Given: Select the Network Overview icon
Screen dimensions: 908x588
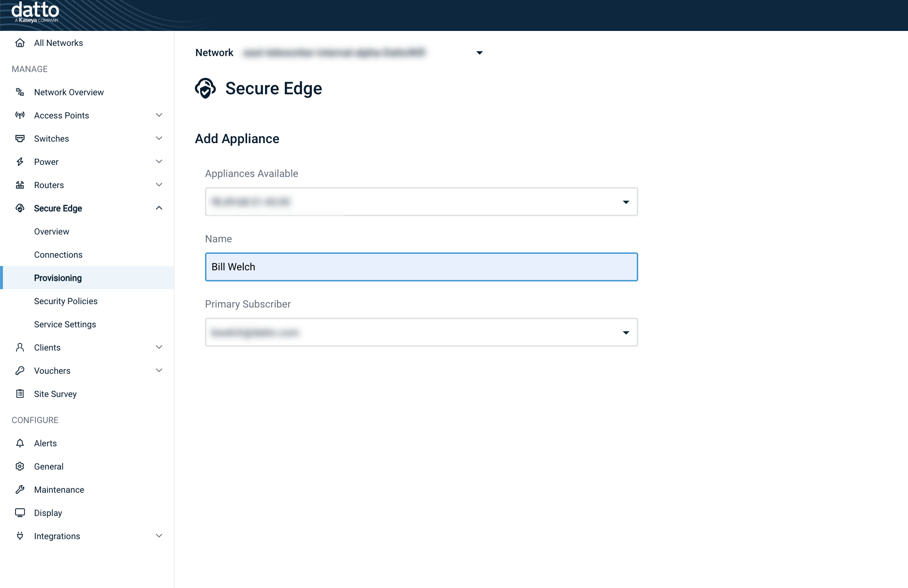Looking at the screenshot, I should [20, 92].
